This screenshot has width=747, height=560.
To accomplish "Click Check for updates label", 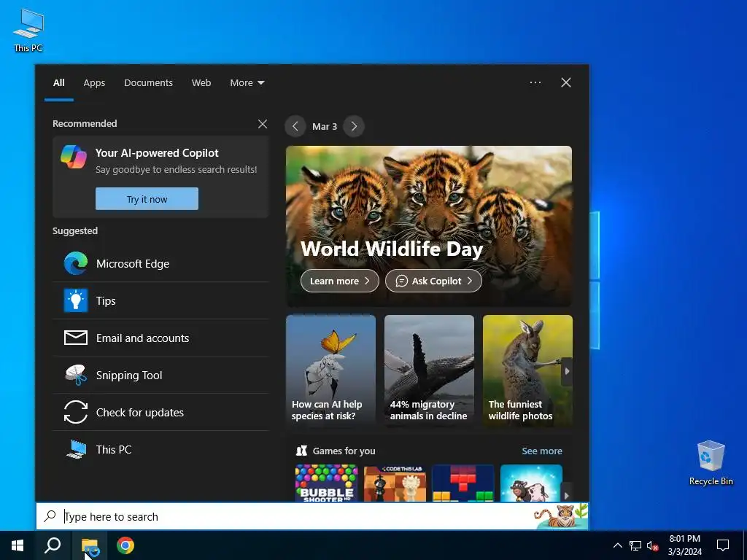I will click(x=139, y=413).
